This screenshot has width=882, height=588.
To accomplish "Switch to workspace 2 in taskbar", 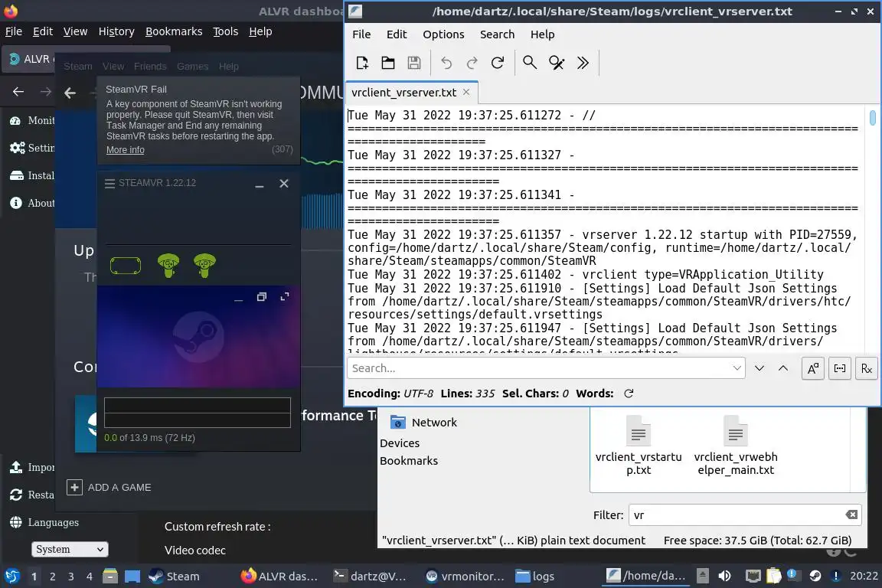I will [x=52, y=577].
